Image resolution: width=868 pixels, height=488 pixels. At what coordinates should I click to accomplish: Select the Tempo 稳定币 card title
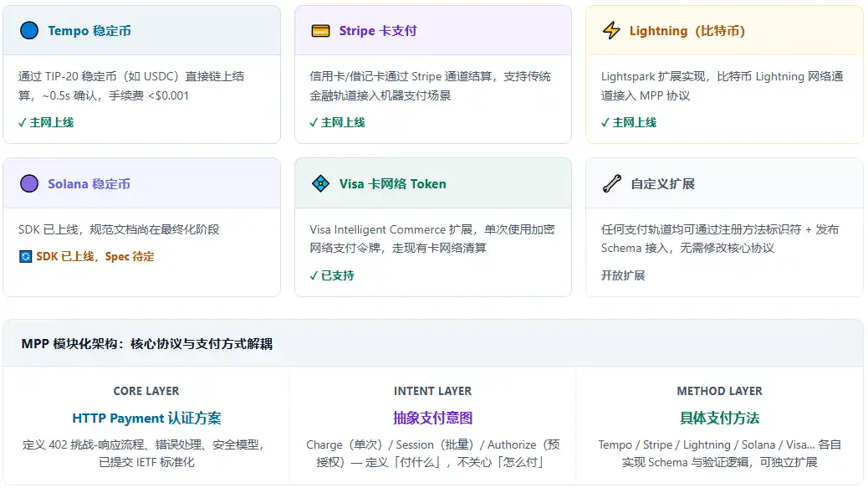[x=89, y=31]
